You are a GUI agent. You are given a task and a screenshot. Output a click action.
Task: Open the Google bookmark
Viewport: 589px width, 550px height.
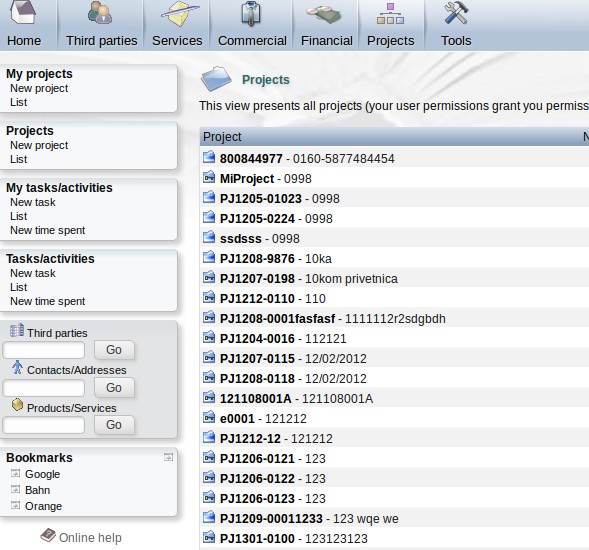(x=42, y=474)
